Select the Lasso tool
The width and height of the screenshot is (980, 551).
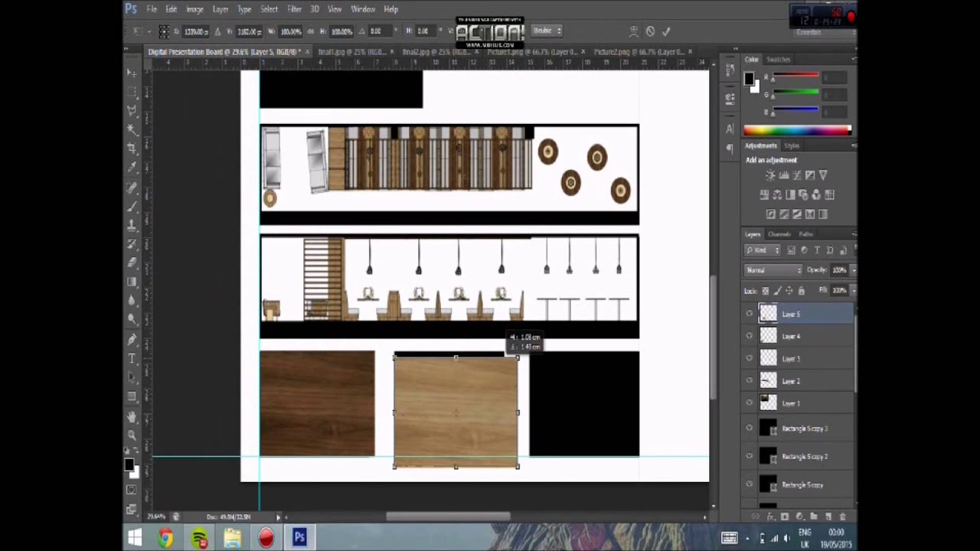click(x=132, y=110)
